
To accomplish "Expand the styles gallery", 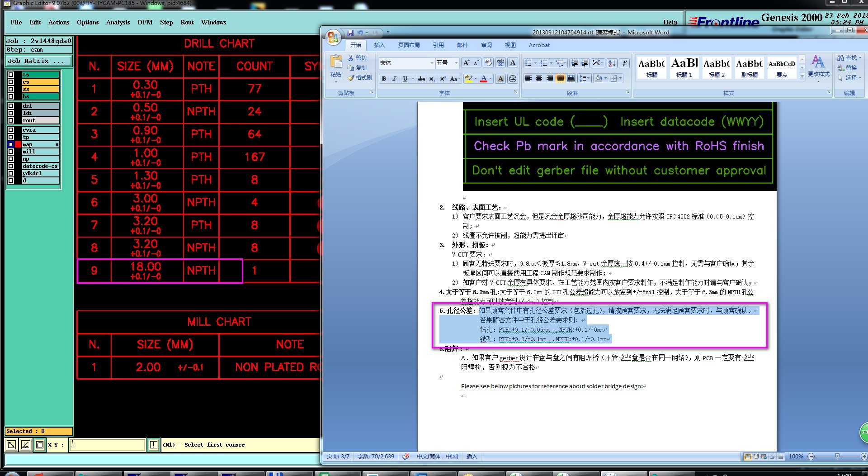I will tap(802, 76).
